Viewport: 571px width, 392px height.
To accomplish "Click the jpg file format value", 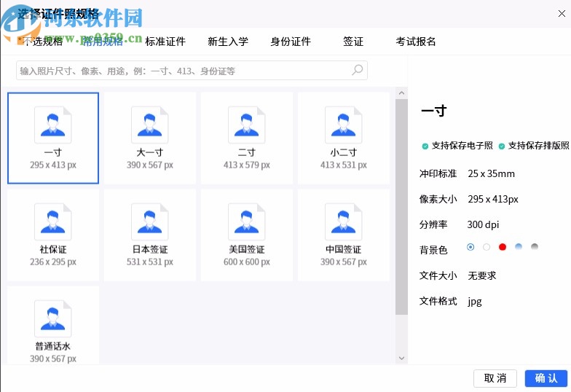I will [475, 302].
